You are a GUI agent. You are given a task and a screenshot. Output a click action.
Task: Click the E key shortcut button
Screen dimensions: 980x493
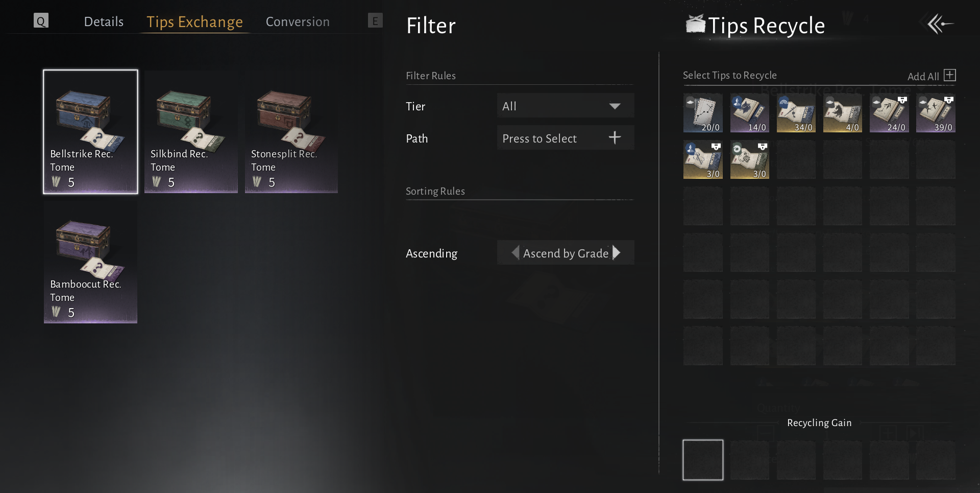click(x=375, y=20)
